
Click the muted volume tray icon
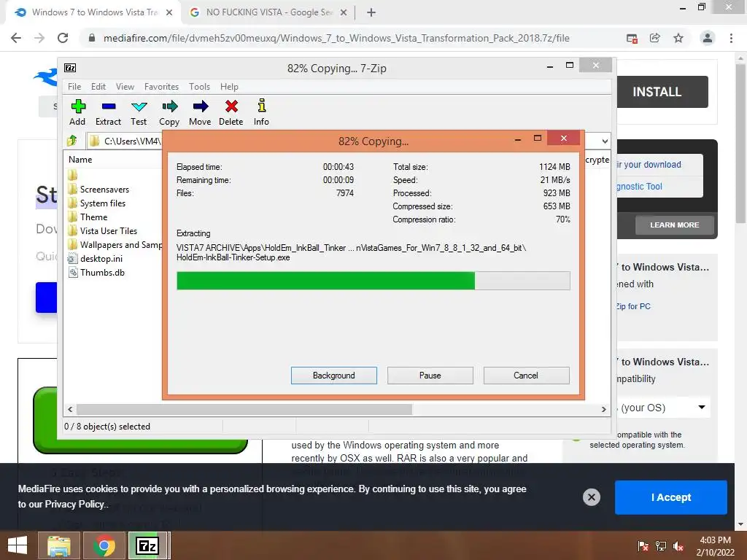pos(678,546)
